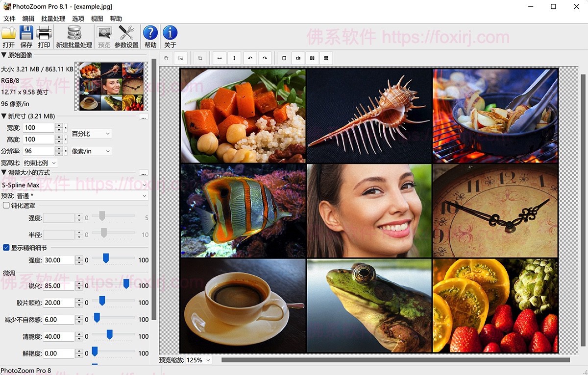Rotate the image counterclockwise
The image size is (588, 375).
(250, 58)
